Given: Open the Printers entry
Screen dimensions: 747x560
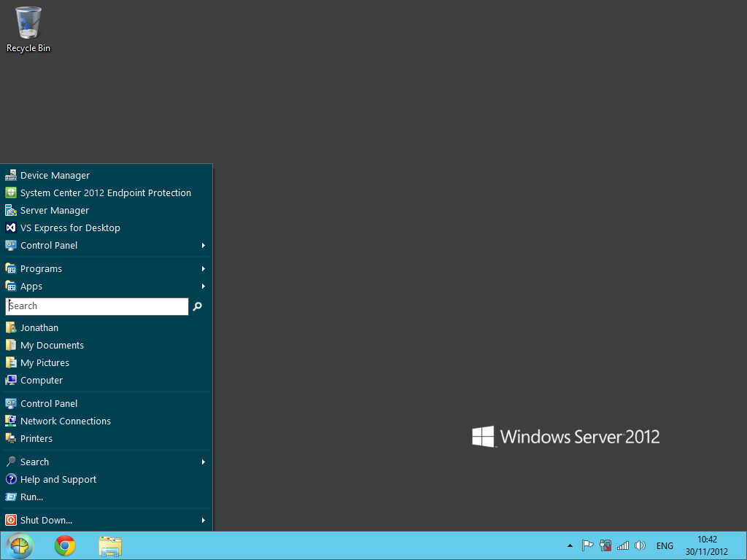Looking at the screenshot, I should [x=107, y=438].
